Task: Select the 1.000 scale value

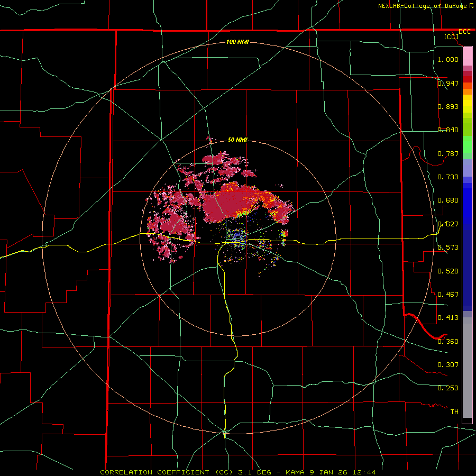Action: coord(448,59)
